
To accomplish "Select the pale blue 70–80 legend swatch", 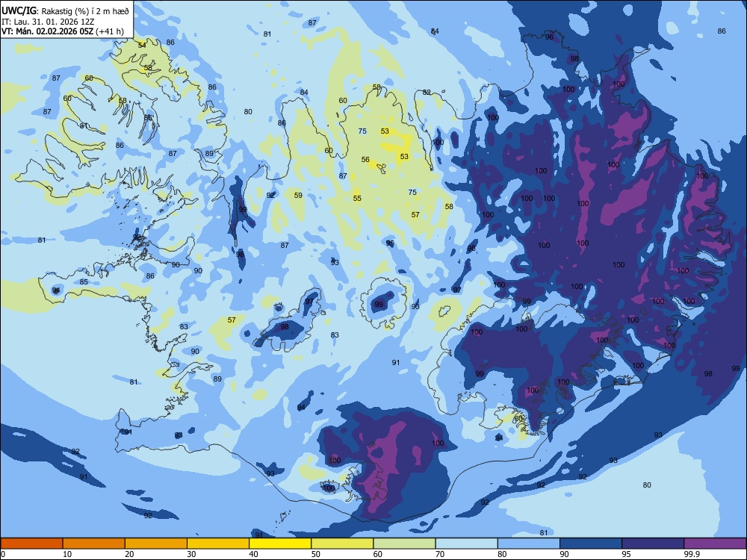I will click(x=466, y=544).
